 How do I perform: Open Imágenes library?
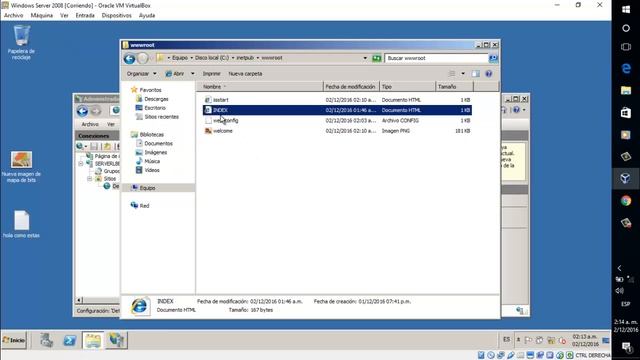coord(156,152)
